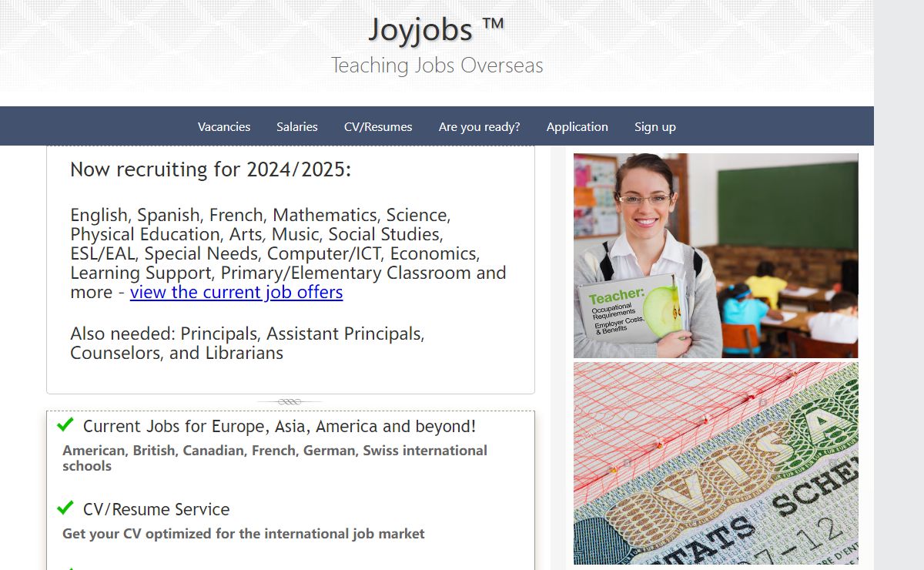Select 'Are you ready?' in navigation

point(480,127)
